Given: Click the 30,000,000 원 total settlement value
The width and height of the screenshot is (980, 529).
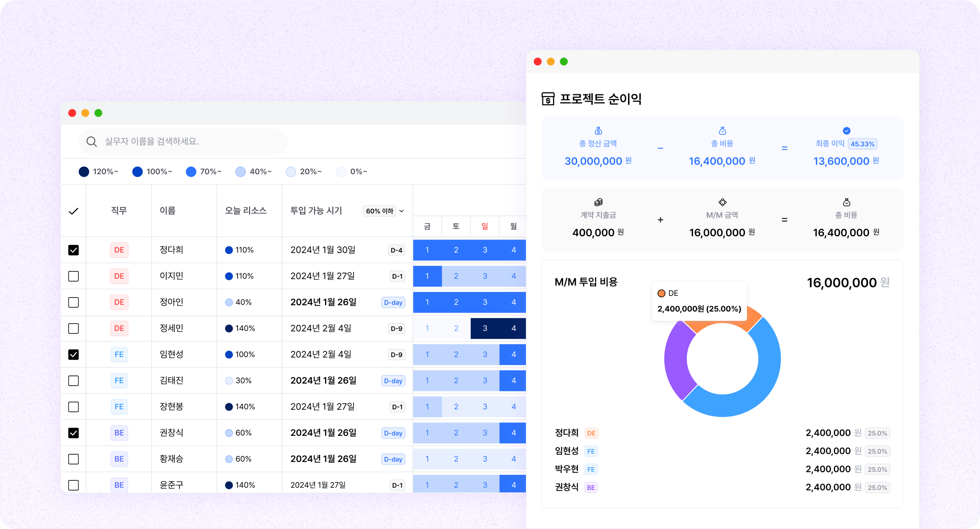Looking at the screenshot, I should 598,161.
